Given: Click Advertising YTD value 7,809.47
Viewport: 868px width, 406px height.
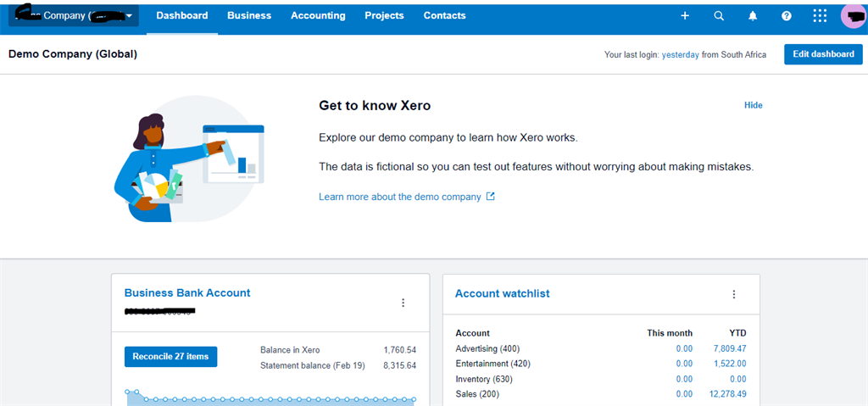Looking at the screenshot, I should (x=730, y=349).
